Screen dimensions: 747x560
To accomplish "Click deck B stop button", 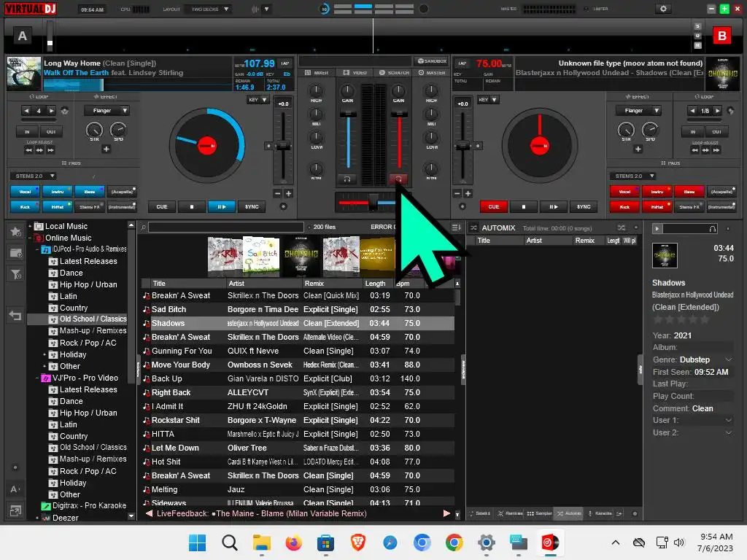I will click(x=524, y=206).
